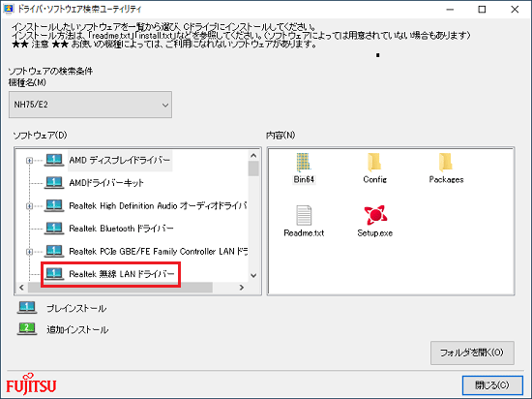Select Realtek PCIe GBE/FE Family Controller entry
Viewport: 532px width, 399px height.
[158, 251]
